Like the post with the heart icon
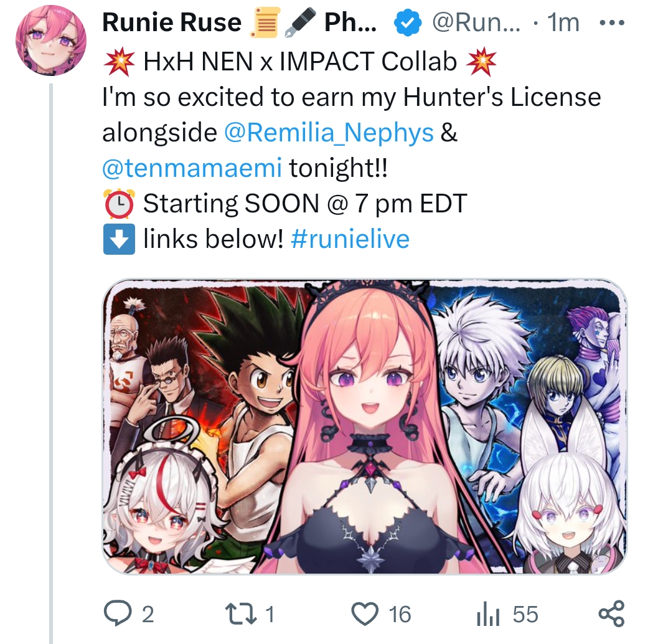The height and width of the screenshot is (644, 658). coord(365,614)
